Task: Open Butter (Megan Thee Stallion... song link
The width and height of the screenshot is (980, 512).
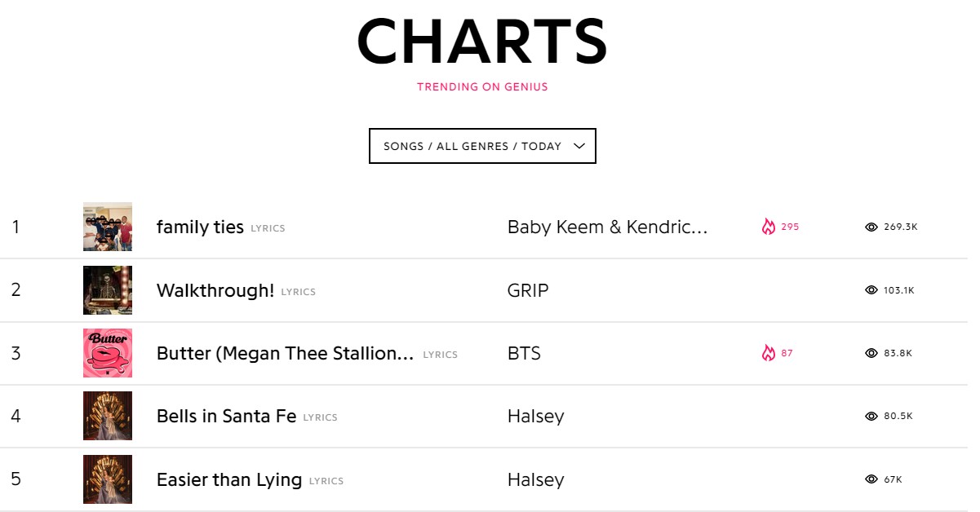Action: (286, 353)
